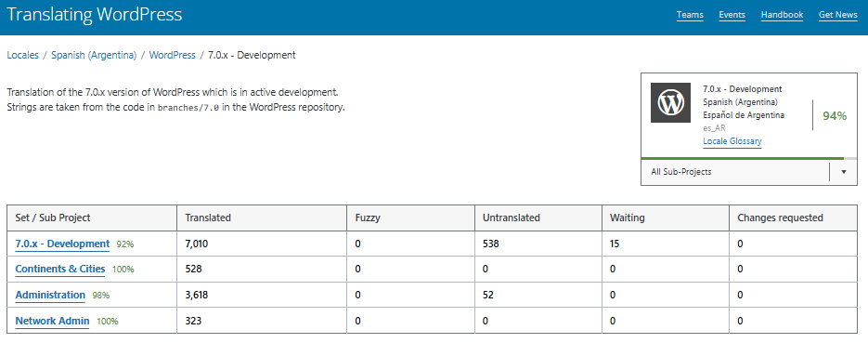Open the Network Admin sub-project
The height and width of the screenshot is (343, 868).
pos(52,321)
